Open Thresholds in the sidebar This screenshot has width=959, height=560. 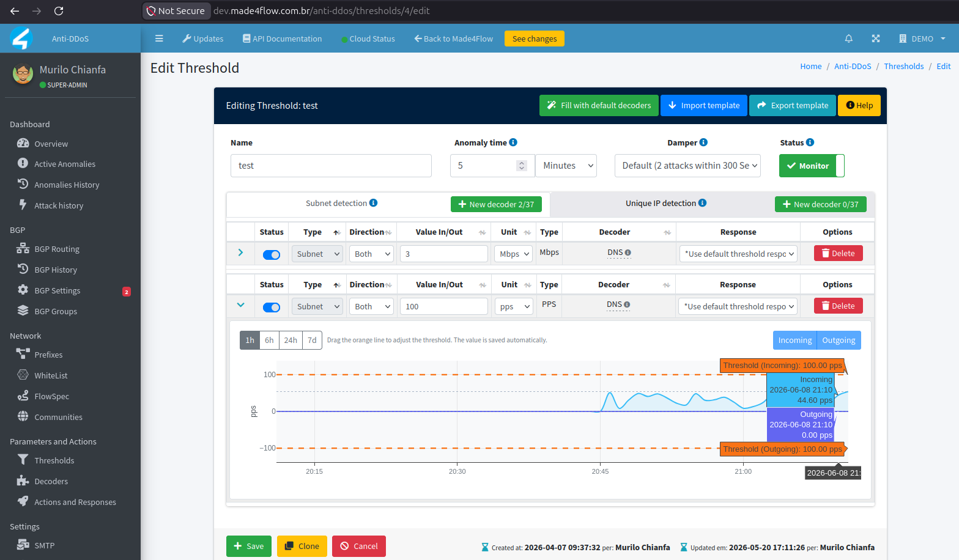(x=54, y=460)
